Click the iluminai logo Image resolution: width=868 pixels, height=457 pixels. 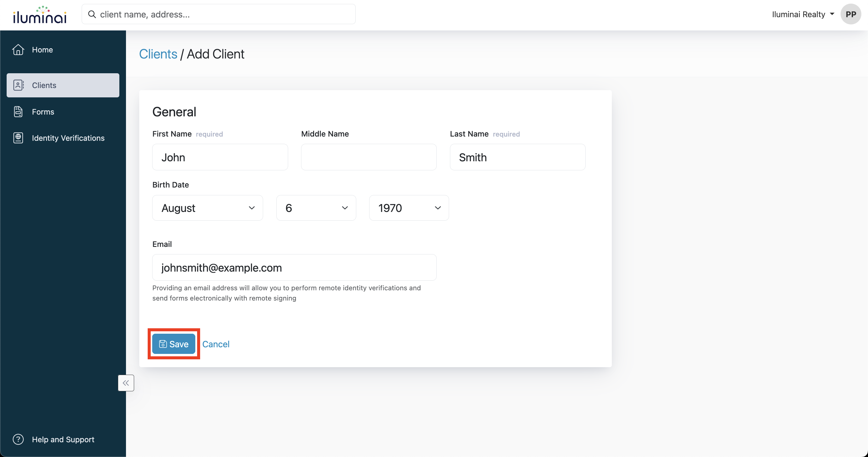pyautogui.click(x=40, y=15)
